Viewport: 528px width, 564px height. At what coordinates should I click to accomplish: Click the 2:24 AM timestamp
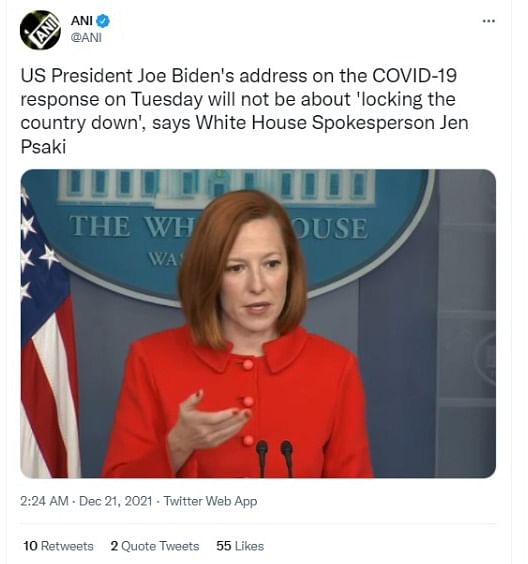[x=44, y=501]
